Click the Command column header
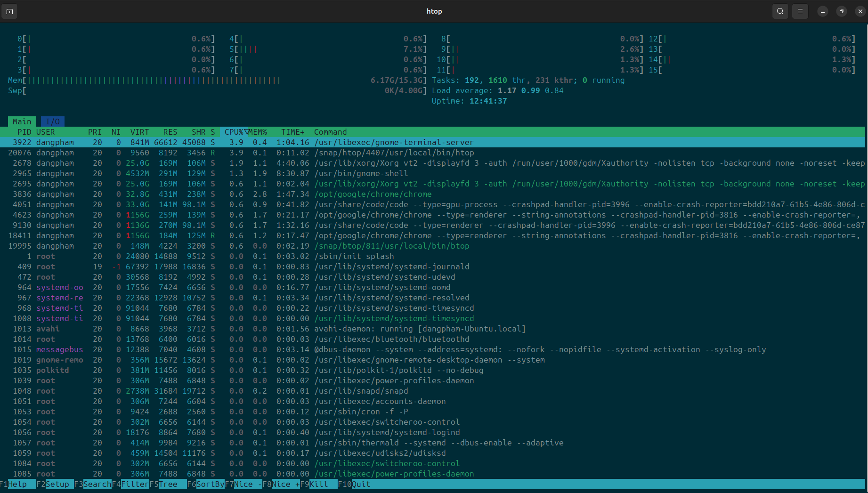This screenshot has height=493, width=868. click(331, 132)
